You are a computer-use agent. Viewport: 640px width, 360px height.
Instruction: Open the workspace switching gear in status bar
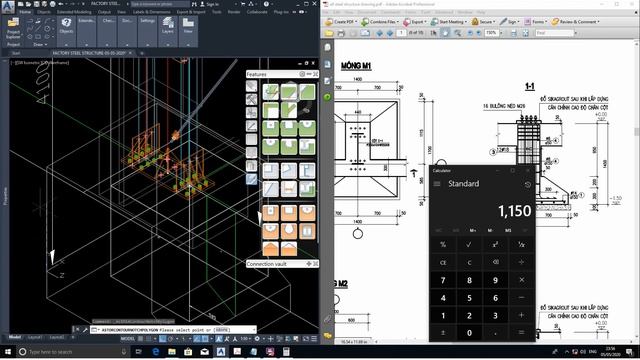coord(257,339)
